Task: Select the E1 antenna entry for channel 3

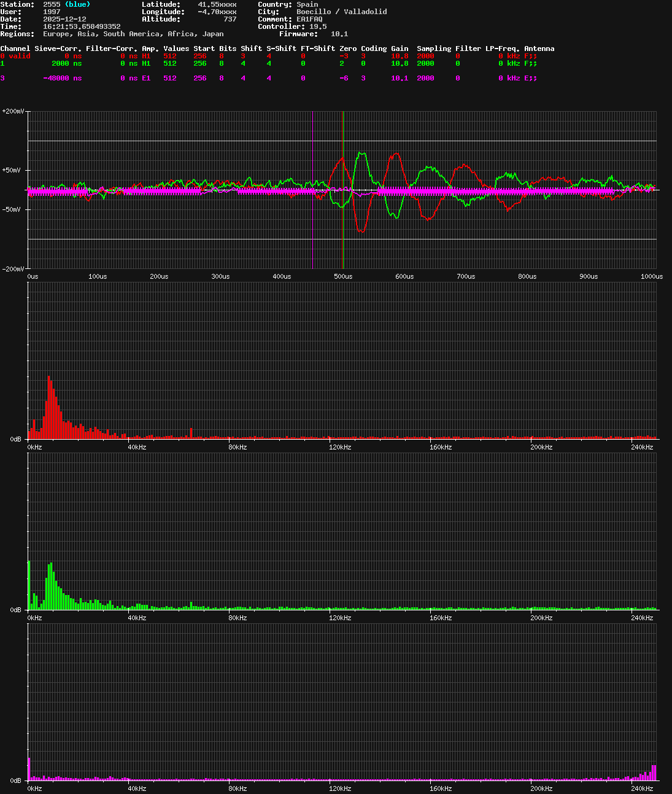Action: coord(145,78)
